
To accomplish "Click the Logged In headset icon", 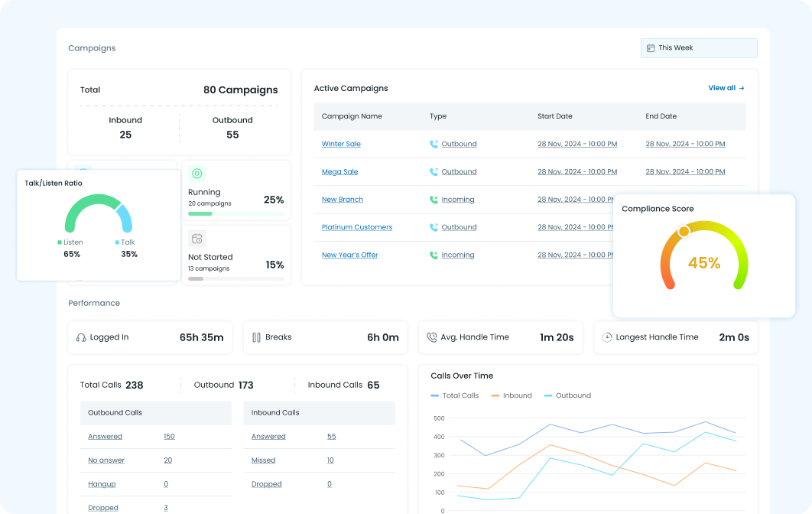I will (x=81, y=337).
